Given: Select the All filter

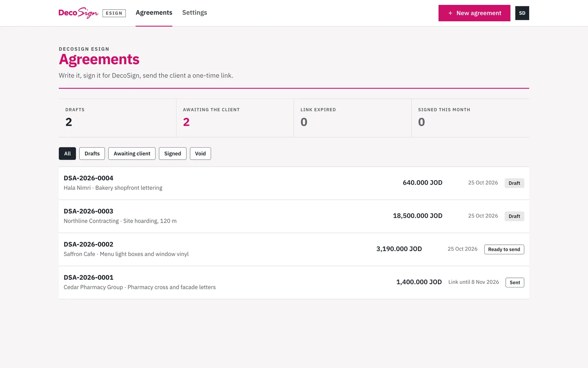Looking at the screenshot, I should pyautogui.click(x=67, y=153).
